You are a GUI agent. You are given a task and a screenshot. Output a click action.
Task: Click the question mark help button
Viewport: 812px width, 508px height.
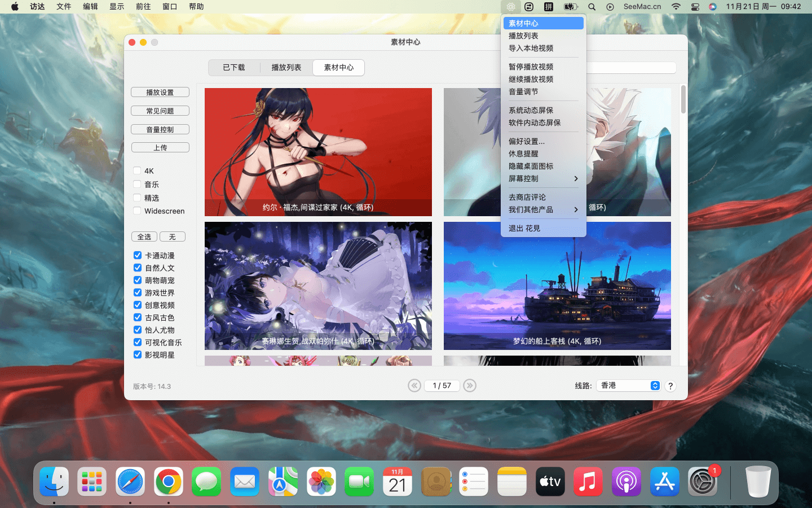pyautogui.click(x=670, y=386)
